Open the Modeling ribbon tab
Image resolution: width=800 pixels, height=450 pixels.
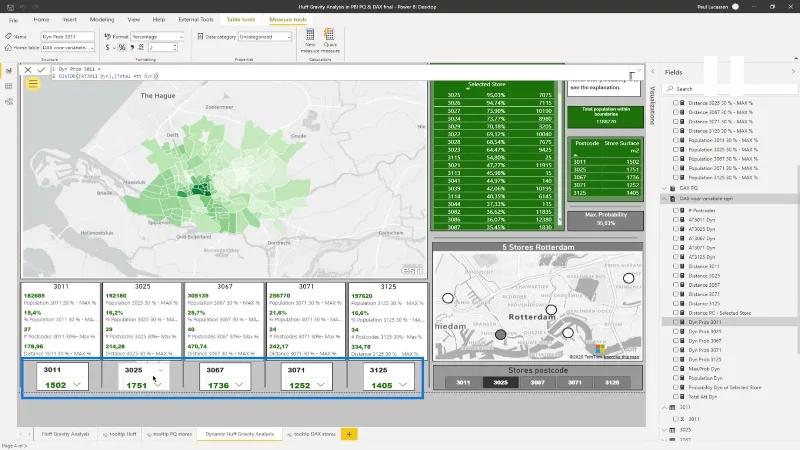[102, 19]
